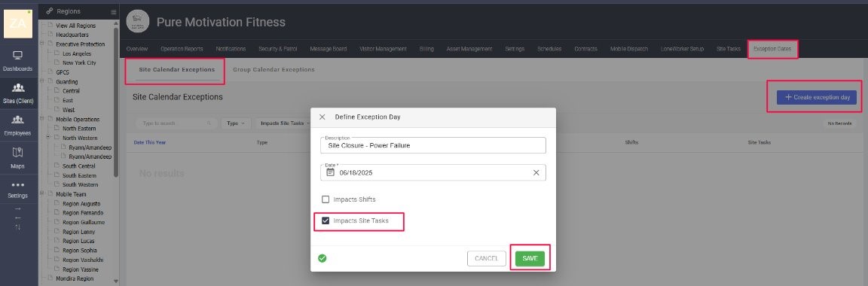Click the left arrow in the sidebar
The image size is (868, 286).
tap(18, 218)
